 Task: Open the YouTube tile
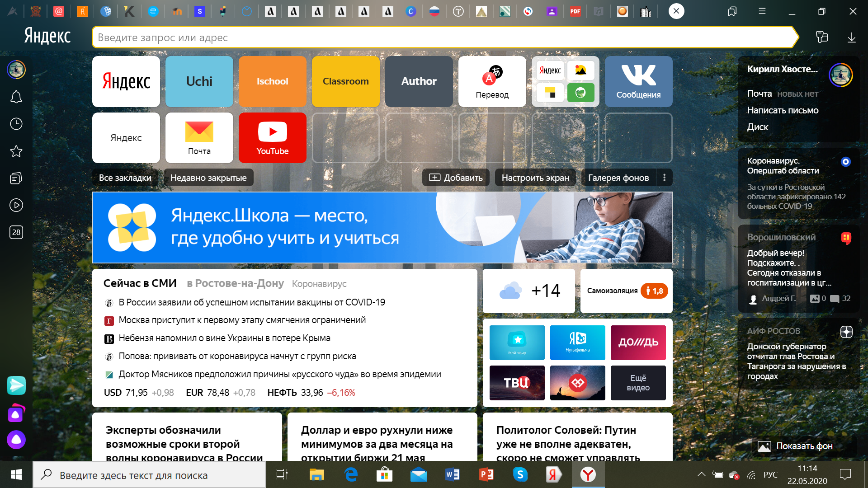click(272, 138)
